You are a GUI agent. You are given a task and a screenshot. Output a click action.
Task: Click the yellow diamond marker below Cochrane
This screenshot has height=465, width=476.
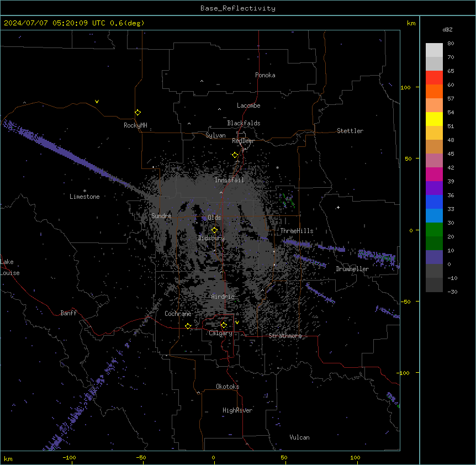coord(188,326)
